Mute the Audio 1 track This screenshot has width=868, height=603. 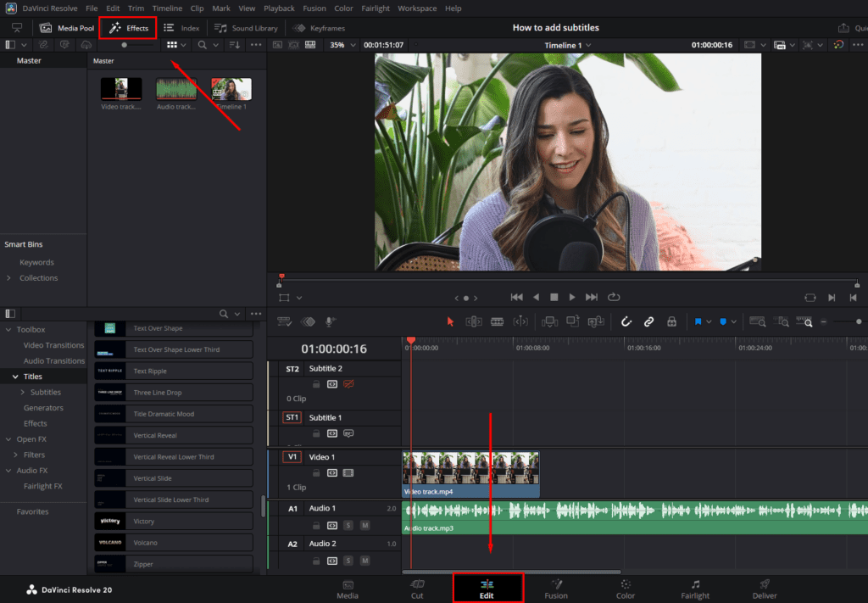364,524
